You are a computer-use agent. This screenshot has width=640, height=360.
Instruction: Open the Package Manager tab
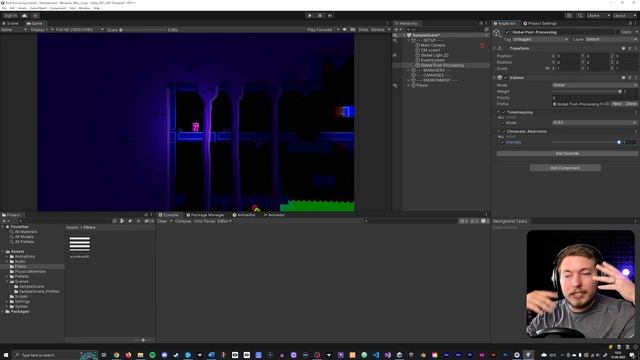click(205, 215)
